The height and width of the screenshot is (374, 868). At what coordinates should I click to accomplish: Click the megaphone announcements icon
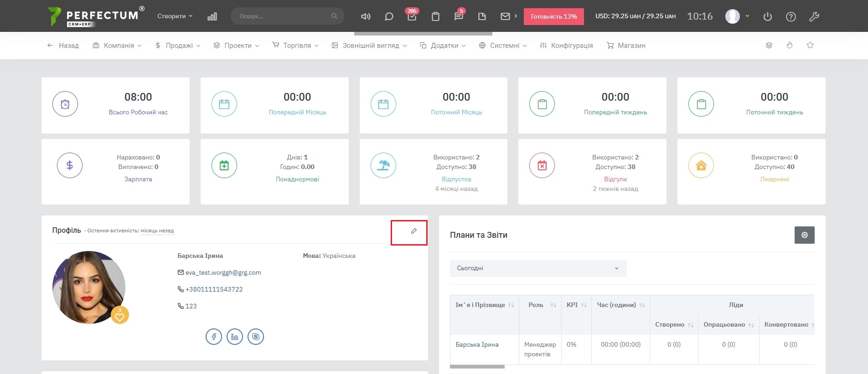366,16
